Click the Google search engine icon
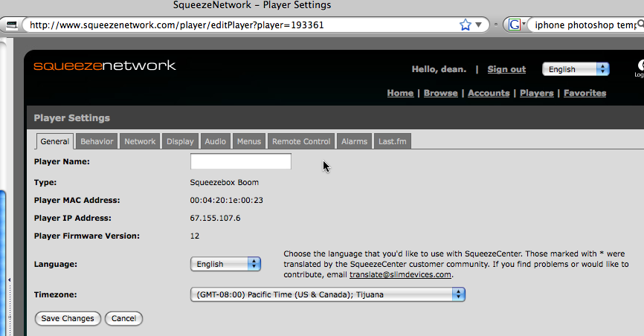 [512, 25]
